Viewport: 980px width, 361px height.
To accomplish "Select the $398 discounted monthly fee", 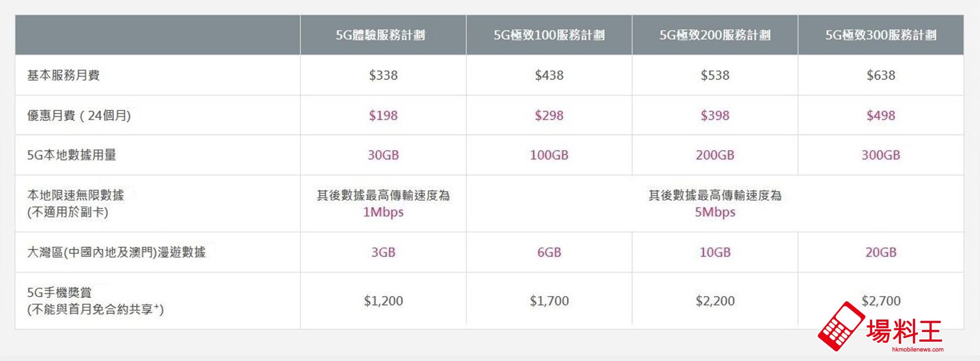I will (x=715, y=115).
